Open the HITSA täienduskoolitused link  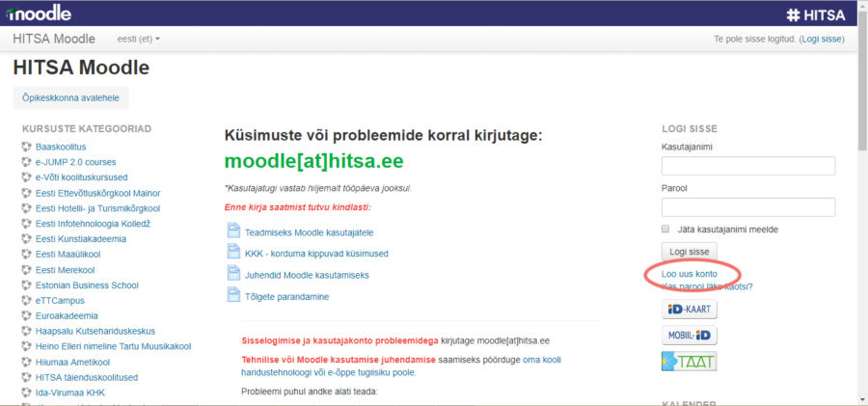87,377
